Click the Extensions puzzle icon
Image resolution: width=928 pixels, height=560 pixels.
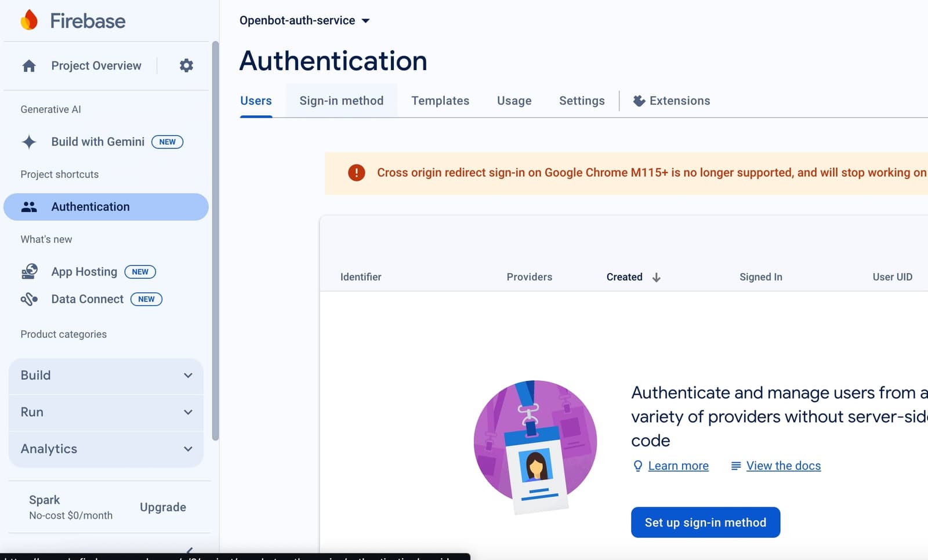639,101
